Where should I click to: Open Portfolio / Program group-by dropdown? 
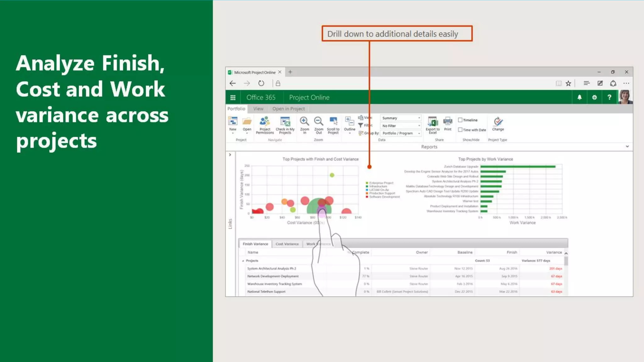pos(400,133)
